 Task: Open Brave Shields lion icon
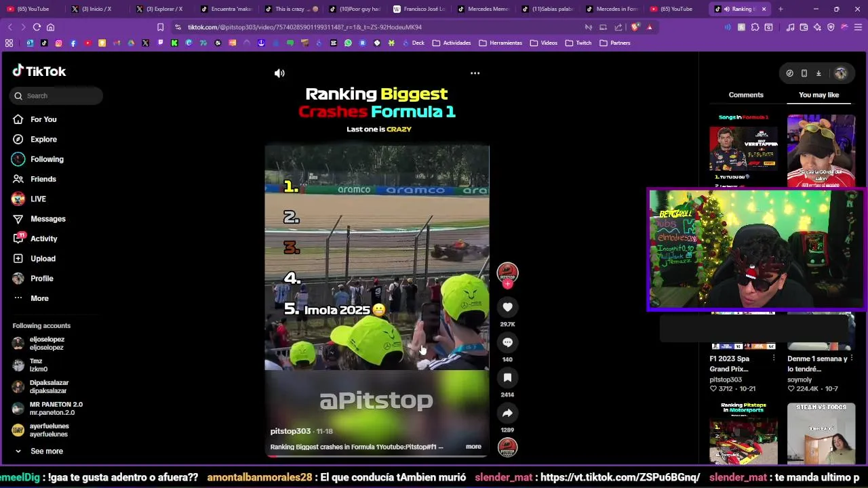[635, 27]
